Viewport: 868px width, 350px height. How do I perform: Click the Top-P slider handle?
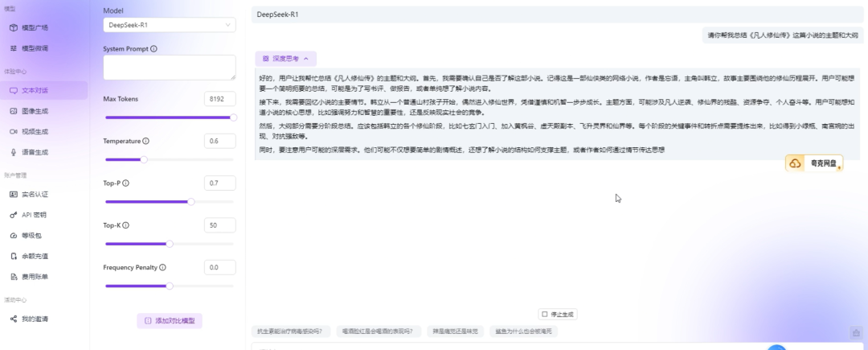191,202
